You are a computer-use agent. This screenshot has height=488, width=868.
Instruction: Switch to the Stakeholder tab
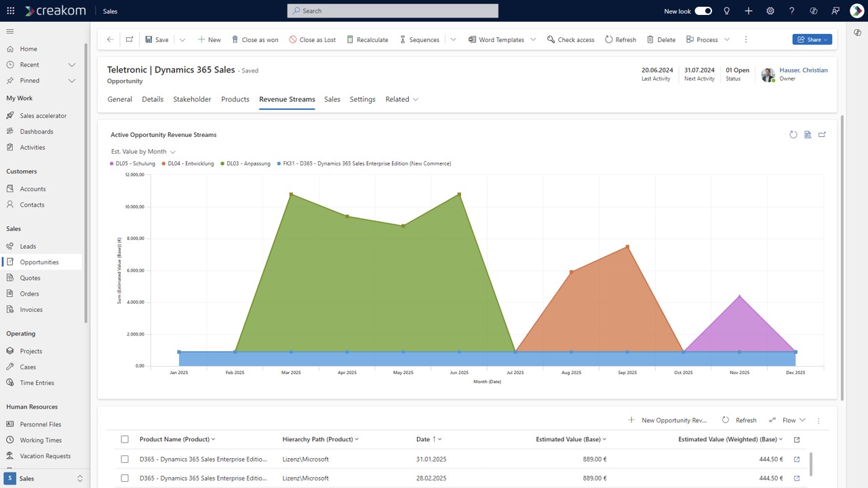[192, 99]
